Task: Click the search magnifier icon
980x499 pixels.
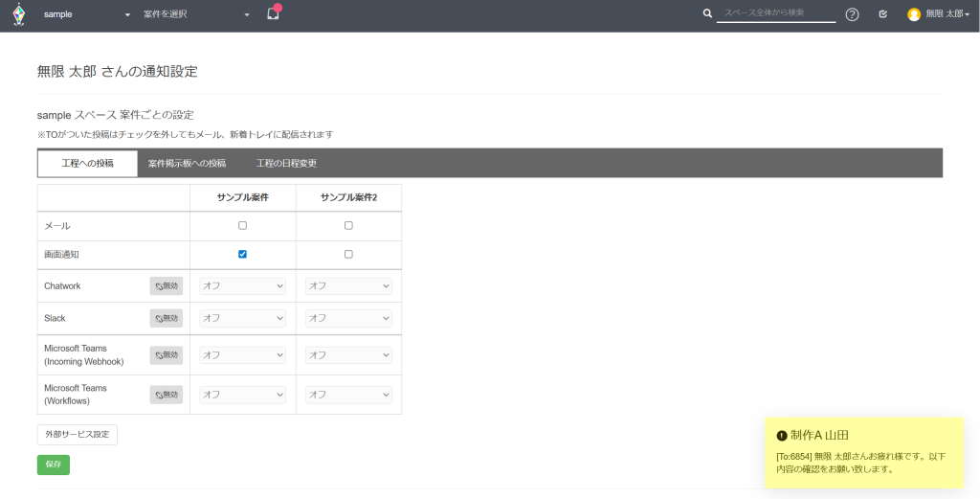Action: tap(707, 14)
